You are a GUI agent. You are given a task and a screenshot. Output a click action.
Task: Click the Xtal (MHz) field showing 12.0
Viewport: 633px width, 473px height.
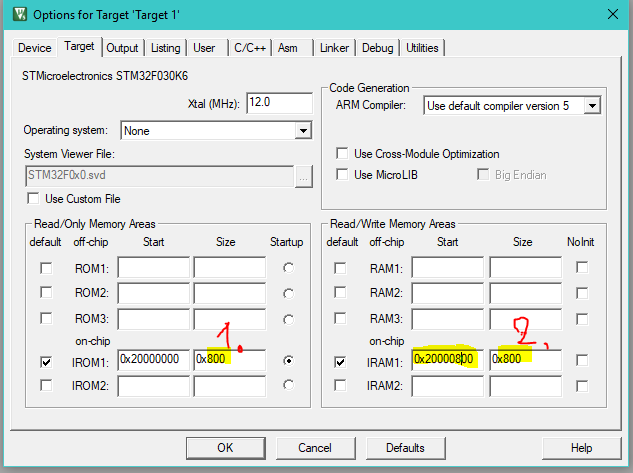279,103
